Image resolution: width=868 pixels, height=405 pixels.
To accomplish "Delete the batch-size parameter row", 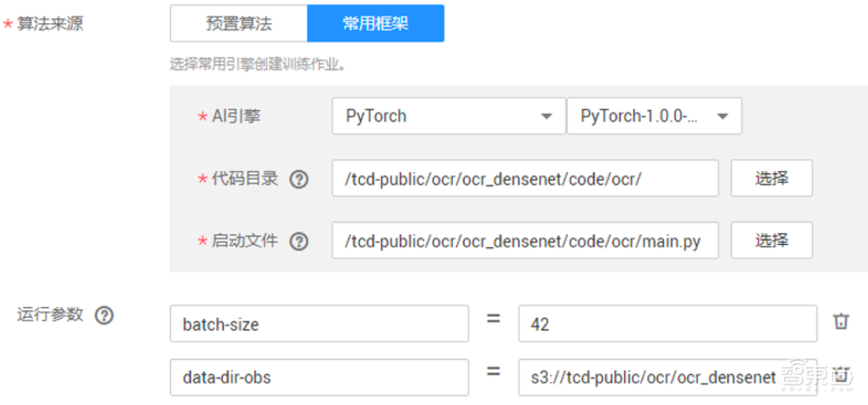I will pos(841,322).
